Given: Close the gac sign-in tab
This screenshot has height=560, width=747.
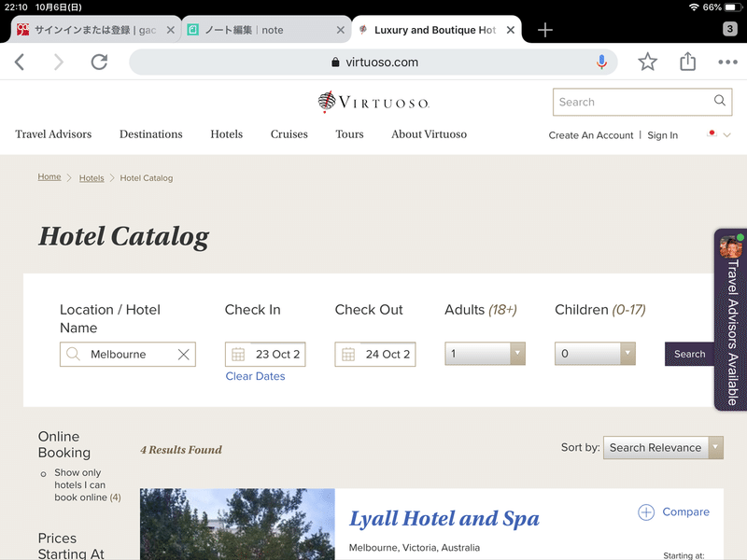Looking at the screenshot, I should click(170, 30).
